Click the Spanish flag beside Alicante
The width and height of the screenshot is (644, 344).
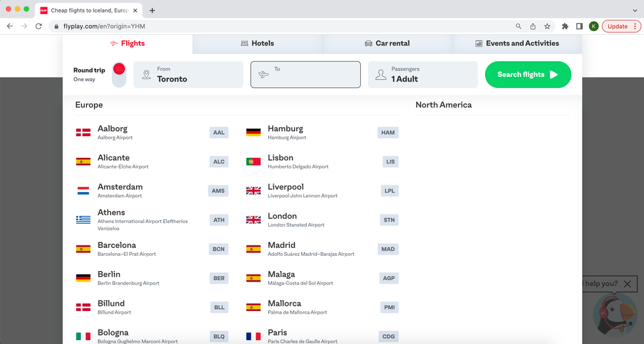point(83,162)
